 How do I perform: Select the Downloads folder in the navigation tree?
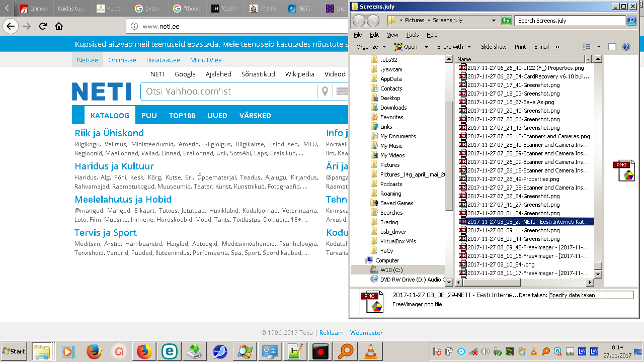(393, 108)
